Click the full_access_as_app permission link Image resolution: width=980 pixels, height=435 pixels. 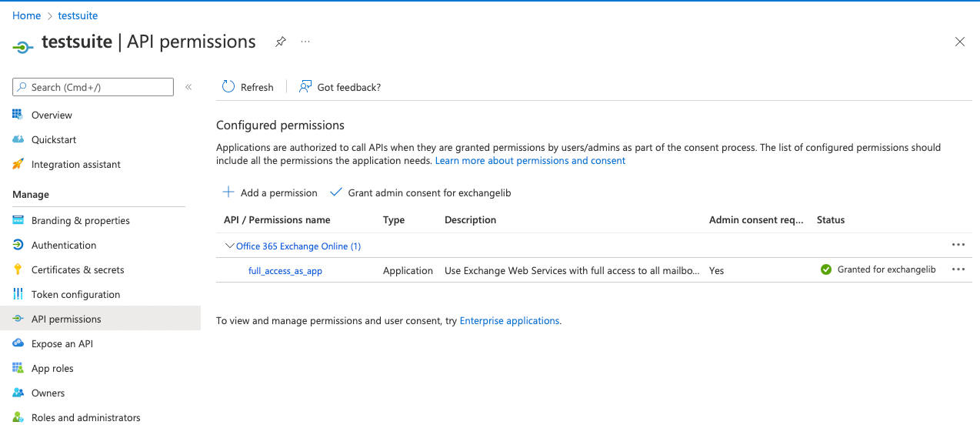(285, 271)
